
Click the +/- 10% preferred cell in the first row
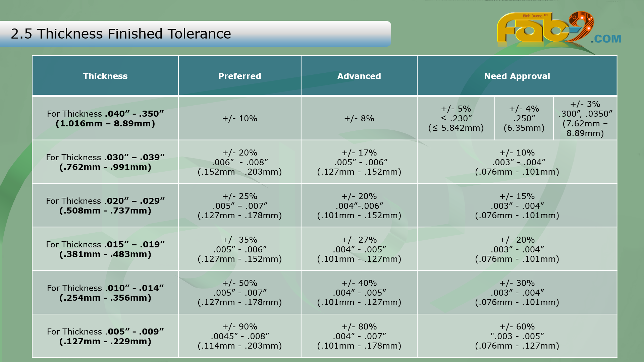pos(239,118)
